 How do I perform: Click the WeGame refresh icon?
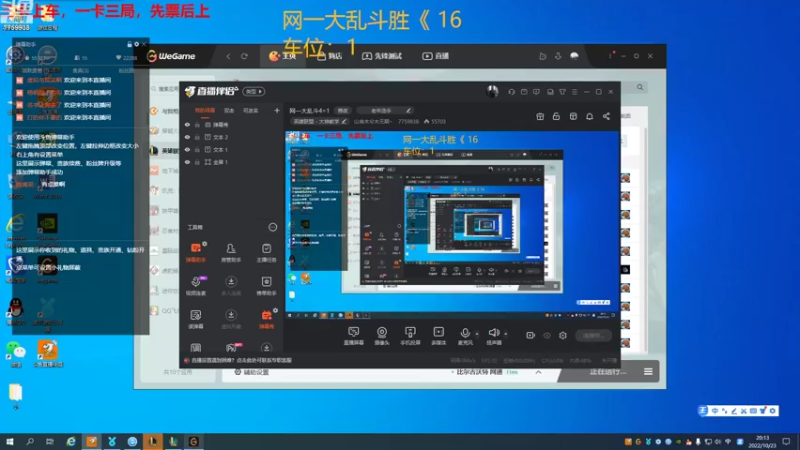point(244,56)
